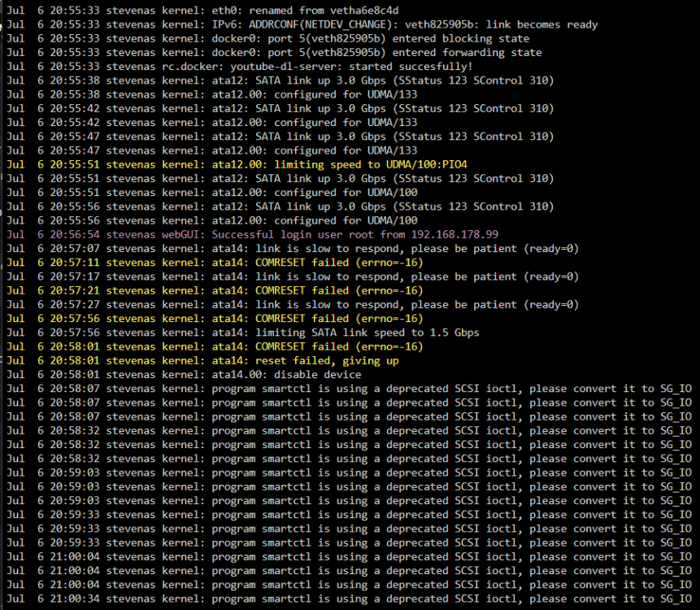The width and height of the screenshot is (700, 610).
Task: Select docker0 port 5 'entered blocking state' line
Action: pos(267,38)
